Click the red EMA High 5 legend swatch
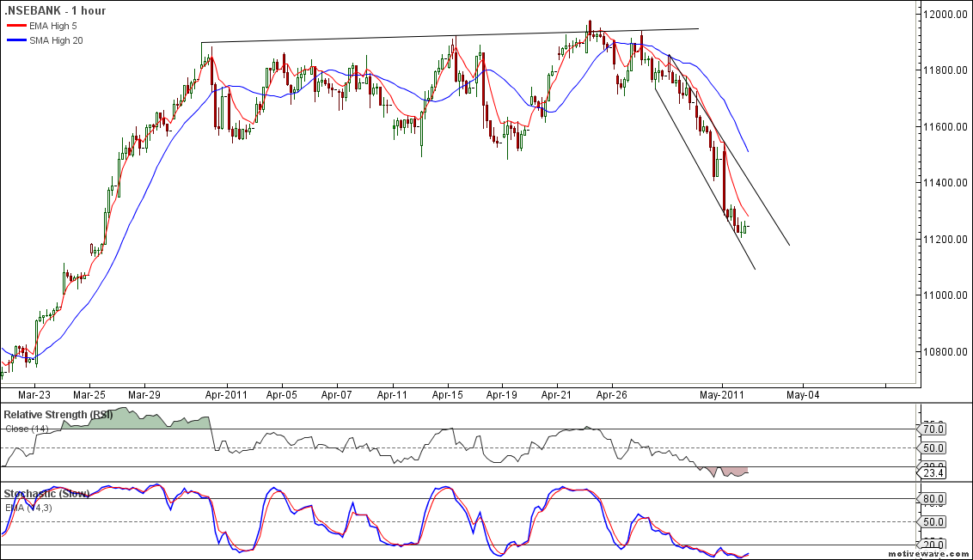Viewport: 973px width, 560px height. 17,27
